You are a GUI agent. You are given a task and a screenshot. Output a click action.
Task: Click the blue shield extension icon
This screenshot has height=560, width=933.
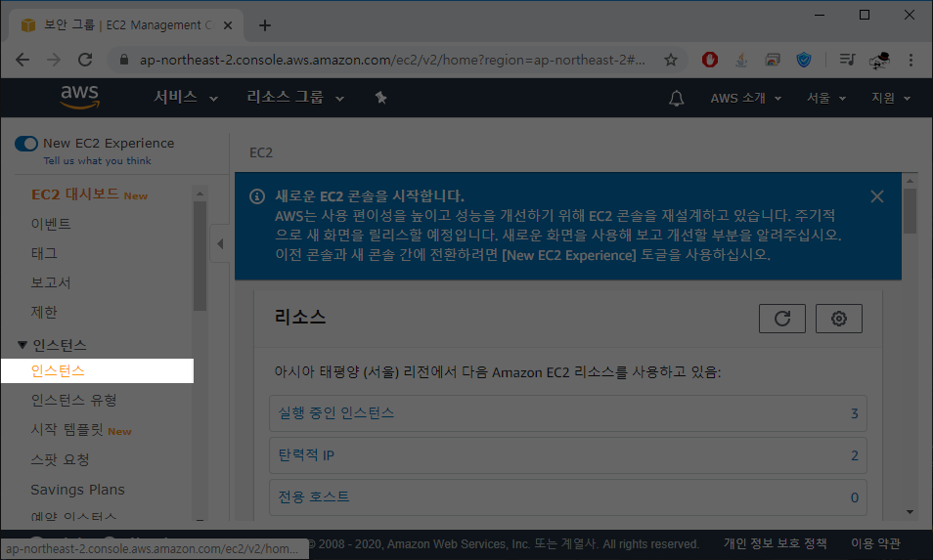[x=804, y=60]
